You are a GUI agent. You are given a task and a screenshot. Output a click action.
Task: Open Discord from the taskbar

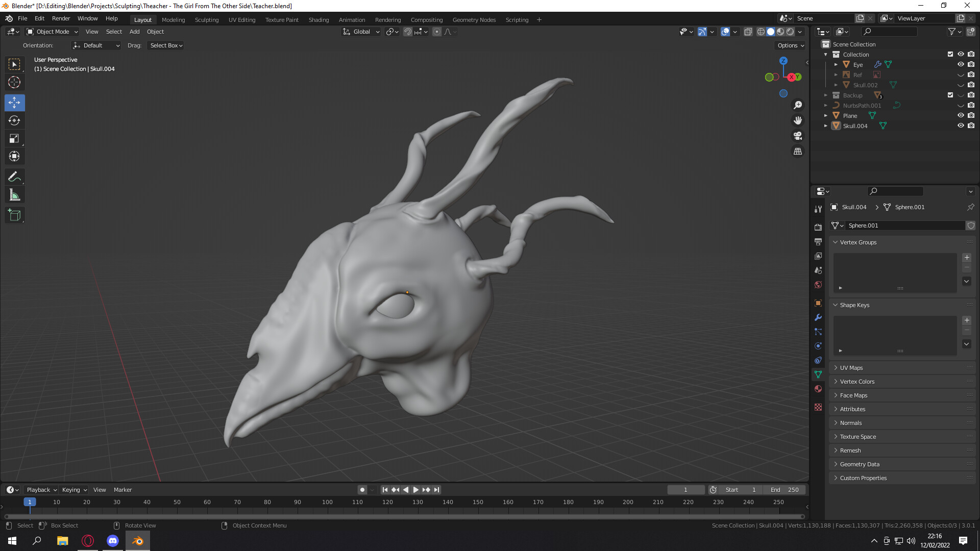click(x=112, y=540)
